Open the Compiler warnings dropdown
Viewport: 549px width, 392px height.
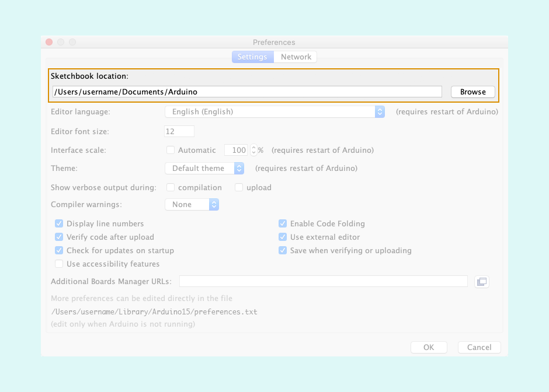point(192,204)
